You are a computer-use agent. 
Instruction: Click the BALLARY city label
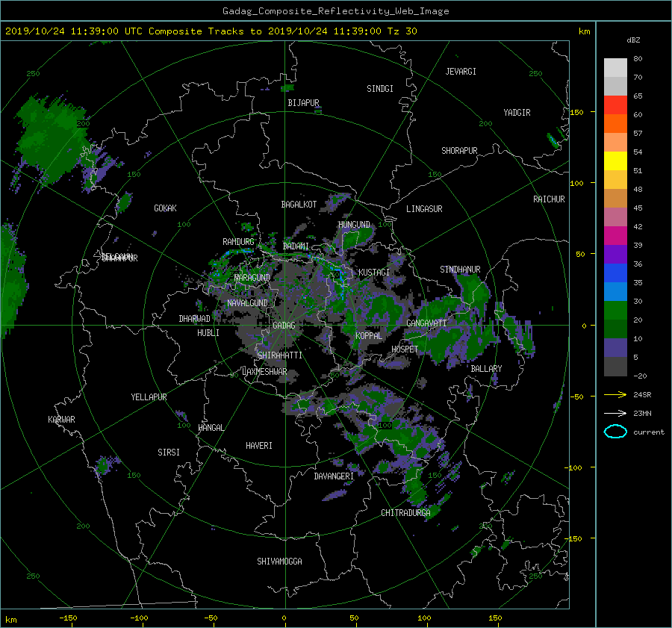486,369
